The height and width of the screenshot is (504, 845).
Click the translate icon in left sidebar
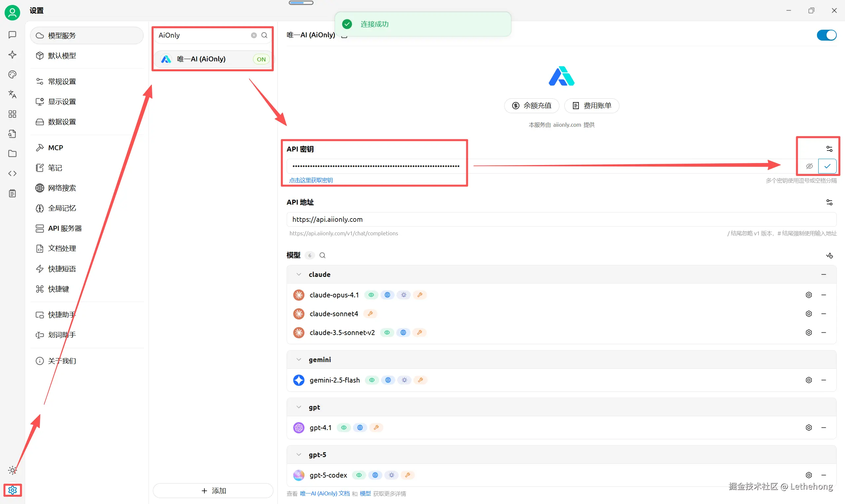pyautogui.click(x=12, y=94)
